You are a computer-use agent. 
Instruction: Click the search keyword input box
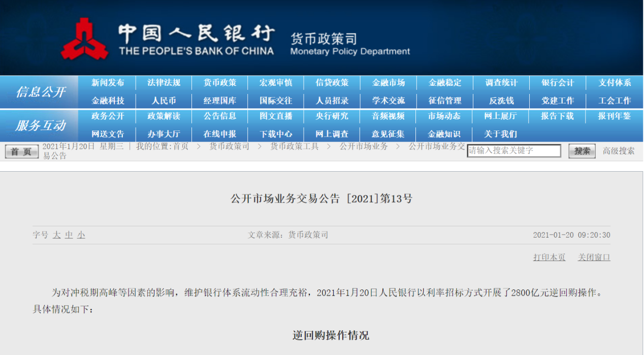tap(514, 151)
